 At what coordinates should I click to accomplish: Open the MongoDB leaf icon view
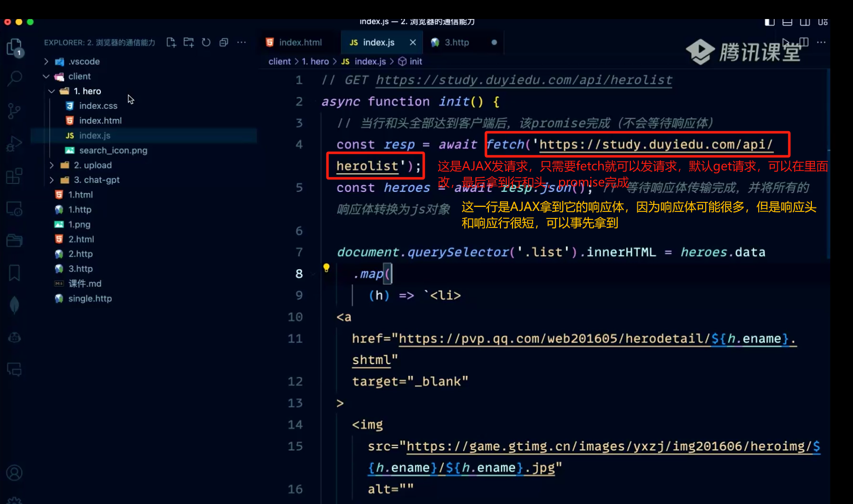pyautogui.click(x=15, y=305)
